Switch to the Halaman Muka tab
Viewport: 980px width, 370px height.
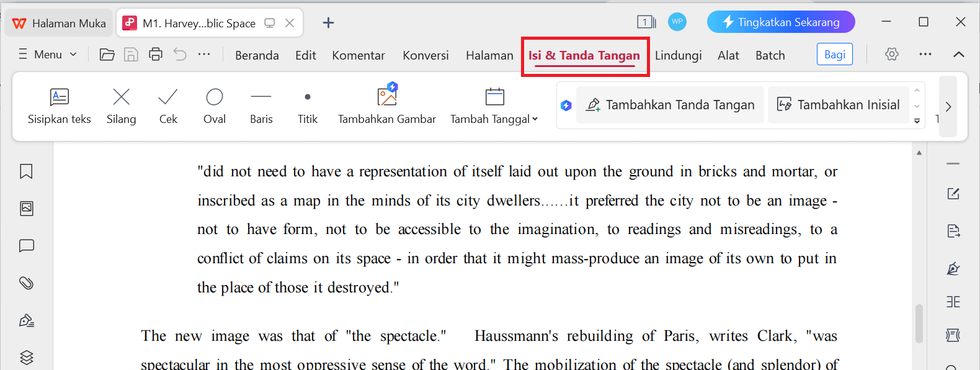coord(59,23)
